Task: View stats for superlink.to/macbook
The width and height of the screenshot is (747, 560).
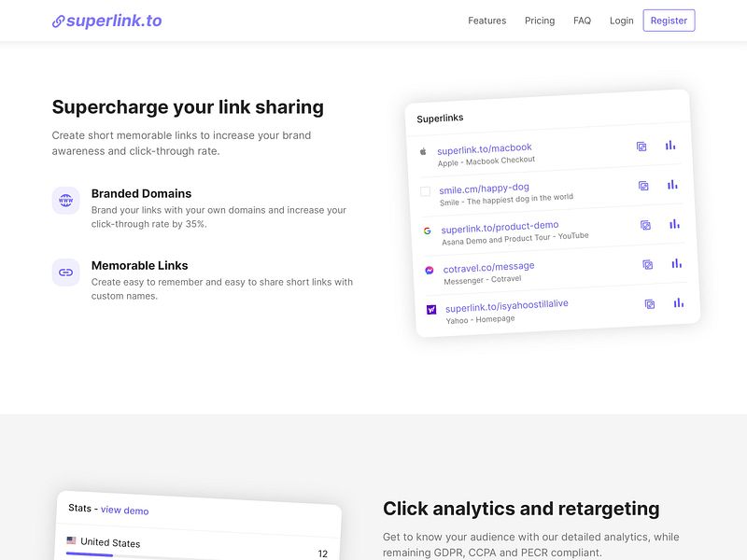Action: tap(670, 146)
